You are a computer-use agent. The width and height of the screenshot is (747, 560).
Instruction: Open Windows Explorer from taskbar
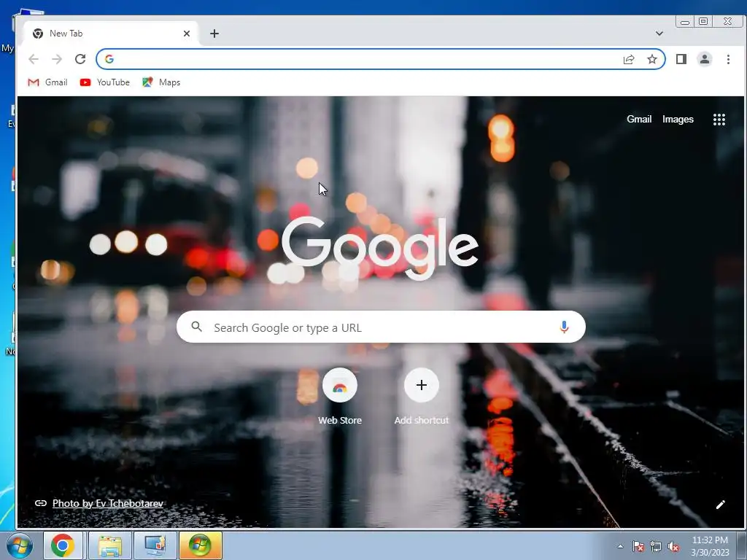click(x=110, y=545)
